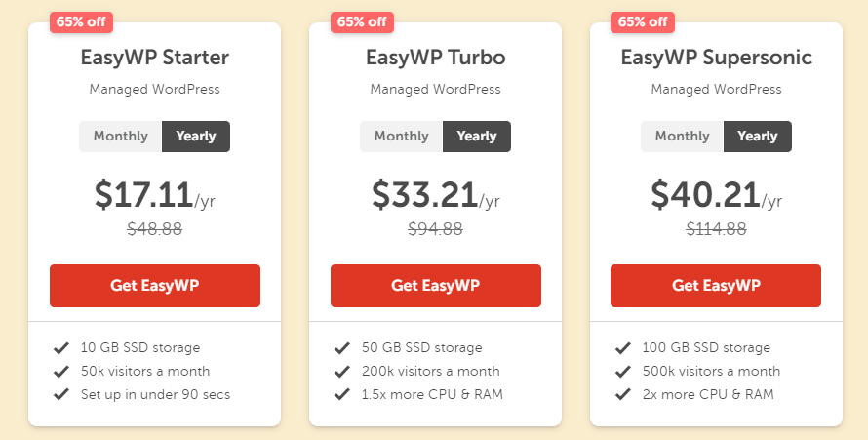868x440 pixels.
Task: Click the checkmark beside Set up in under 90 secs
Action: point(60,394)
